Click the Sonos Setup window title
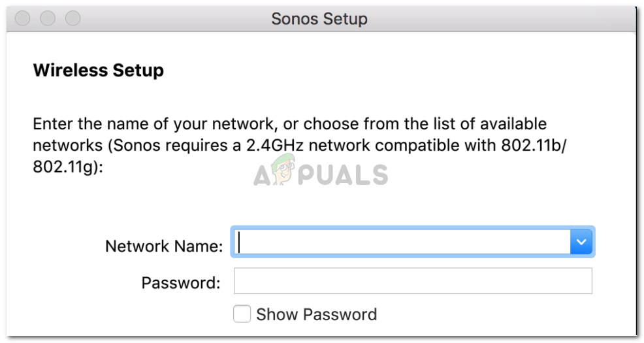Image resolution: width=644 pixels, height=343 pixels. 319,19
